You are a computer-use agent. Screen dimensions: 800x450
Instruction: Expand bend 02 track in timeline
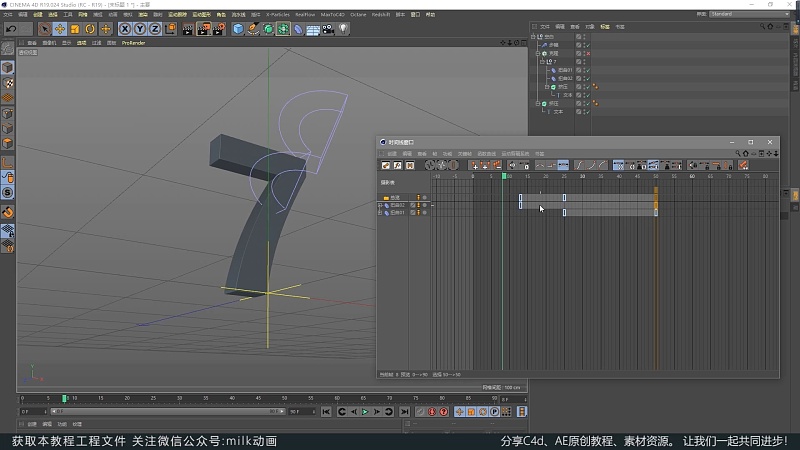[x=380, y=205]
